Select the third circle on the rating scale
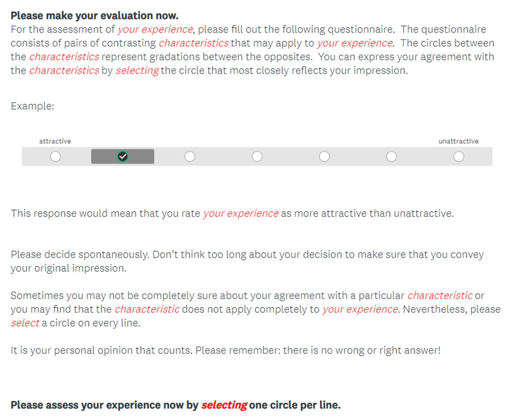 (x=190, y=156)
